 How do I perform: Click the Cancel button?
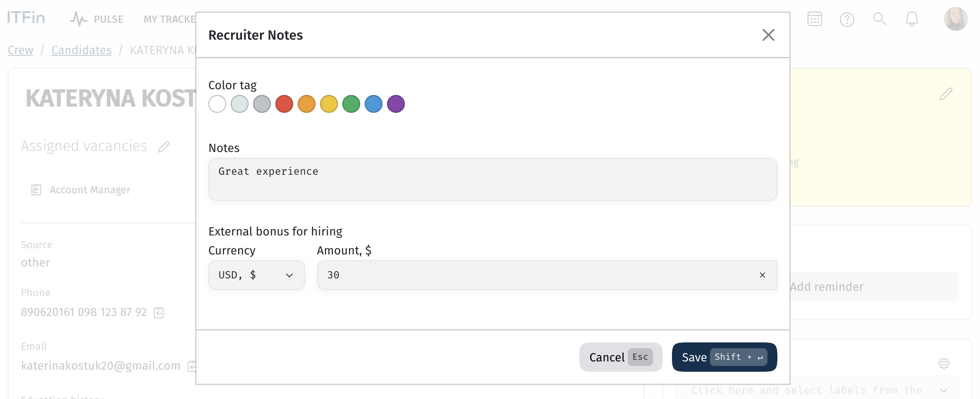tap(621, 357)
